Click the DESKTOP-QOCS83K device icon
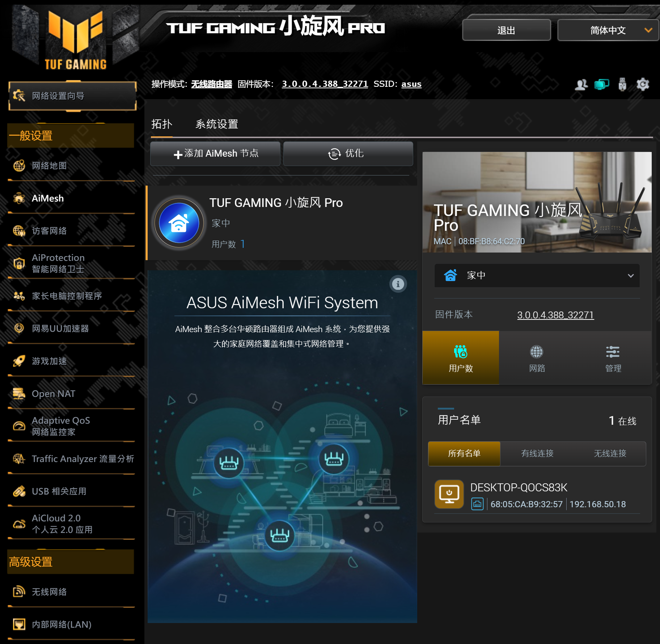The height and width of the screenshot is (644, 660). [x=449, y=494]
